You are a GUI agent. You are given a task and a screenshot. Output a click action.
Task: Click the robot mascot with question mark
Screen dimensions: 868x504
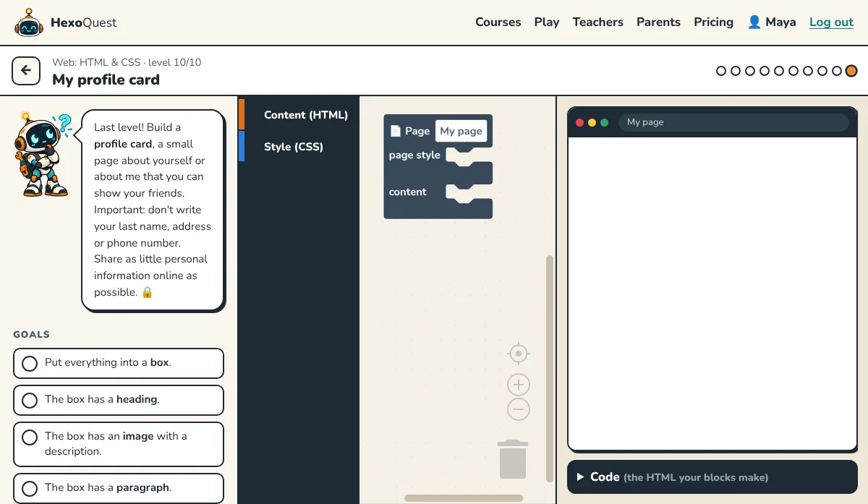tap(43, 154)
